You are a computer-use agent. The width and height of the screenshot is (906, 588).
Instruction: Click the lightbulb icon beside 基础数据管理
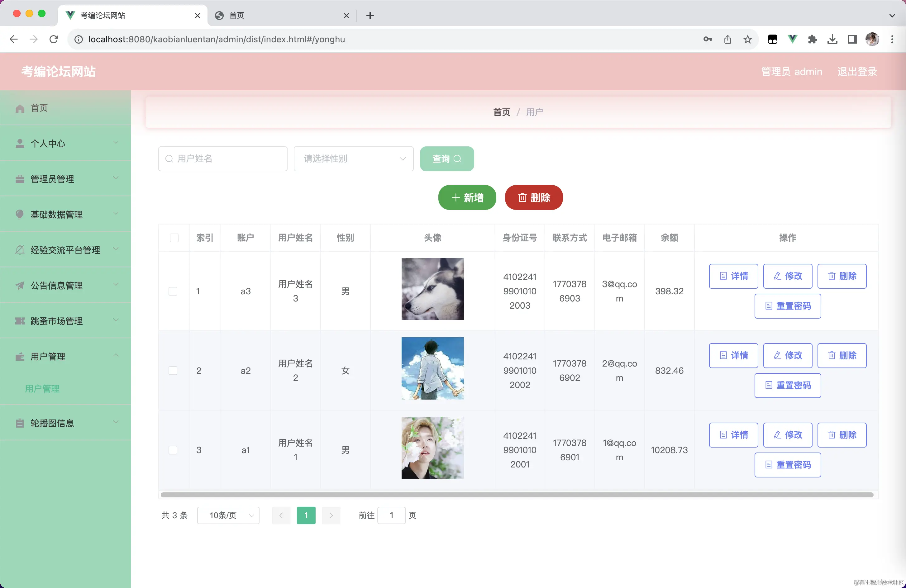tap(20, 214)
